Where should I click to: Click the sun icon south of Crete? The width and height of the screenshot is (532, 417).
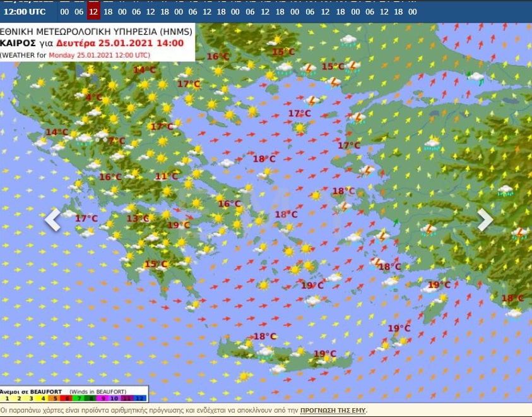(243, 377)
